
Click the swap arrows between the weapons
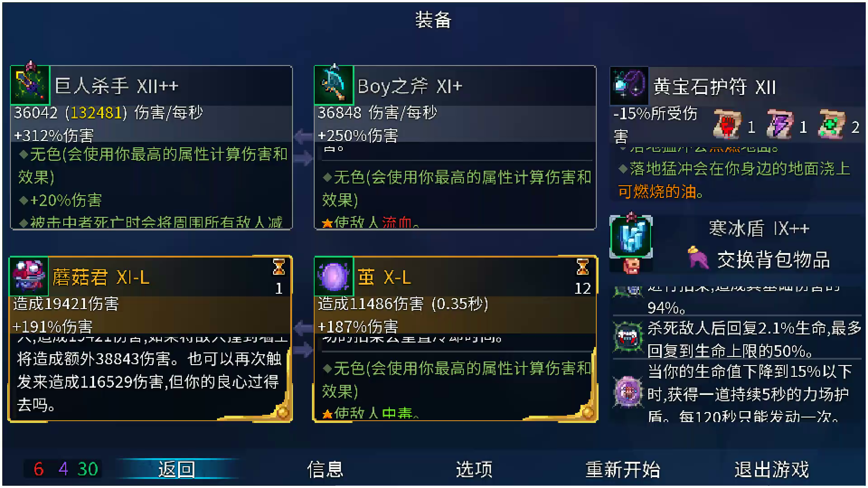303,147
